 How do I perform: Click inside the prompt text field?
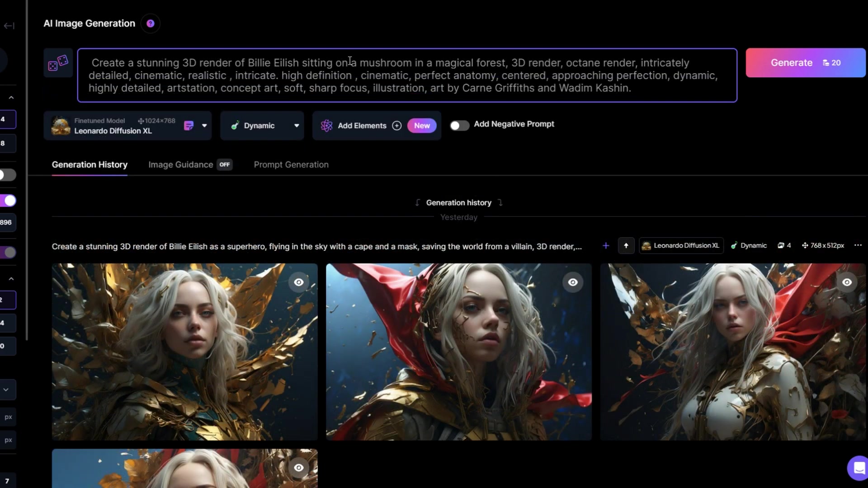tap(407, 75)
